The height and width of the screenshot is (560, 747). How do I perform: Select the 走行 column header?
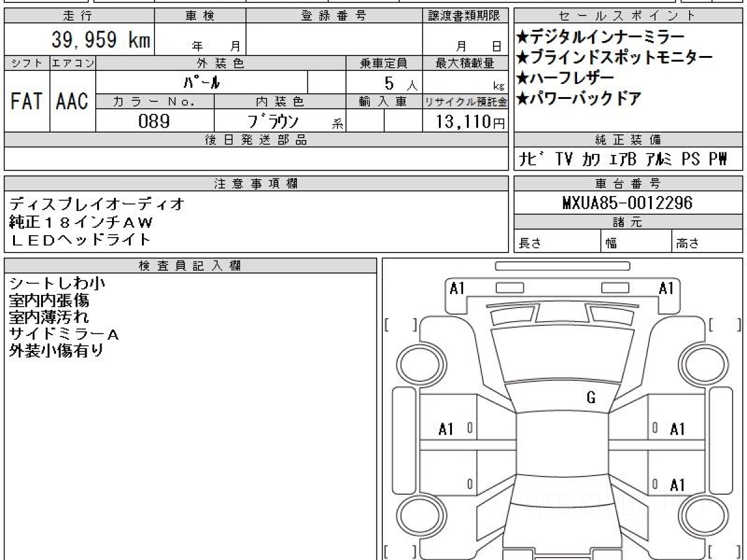pos(79,16)
